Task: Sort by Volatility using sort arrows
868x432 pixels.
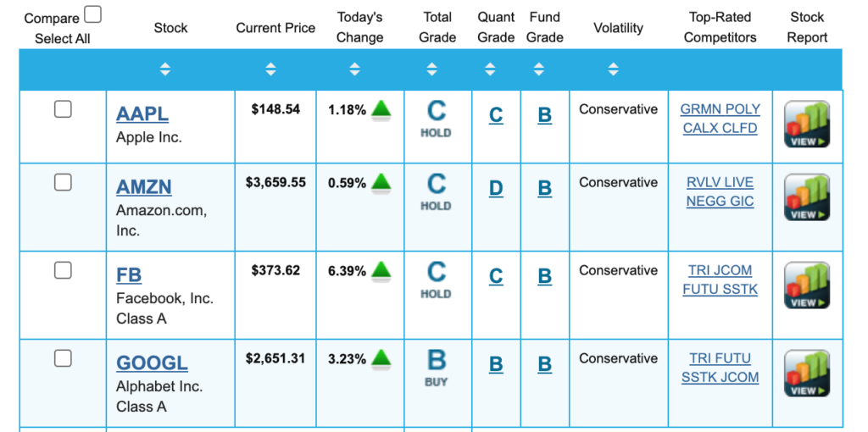Action: click(613, 69)
